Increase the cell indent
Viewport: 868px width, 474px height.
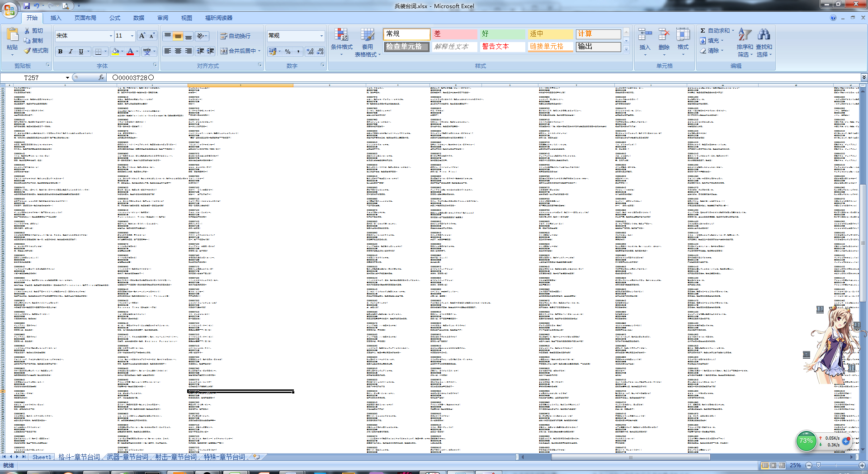[x=211, y=51]
